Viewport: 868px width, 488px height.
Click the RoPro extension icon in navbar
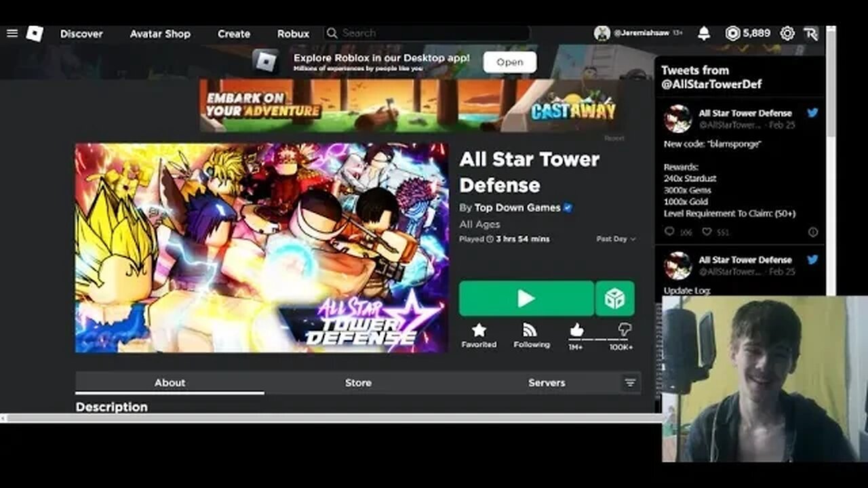(x=811, y=33)
